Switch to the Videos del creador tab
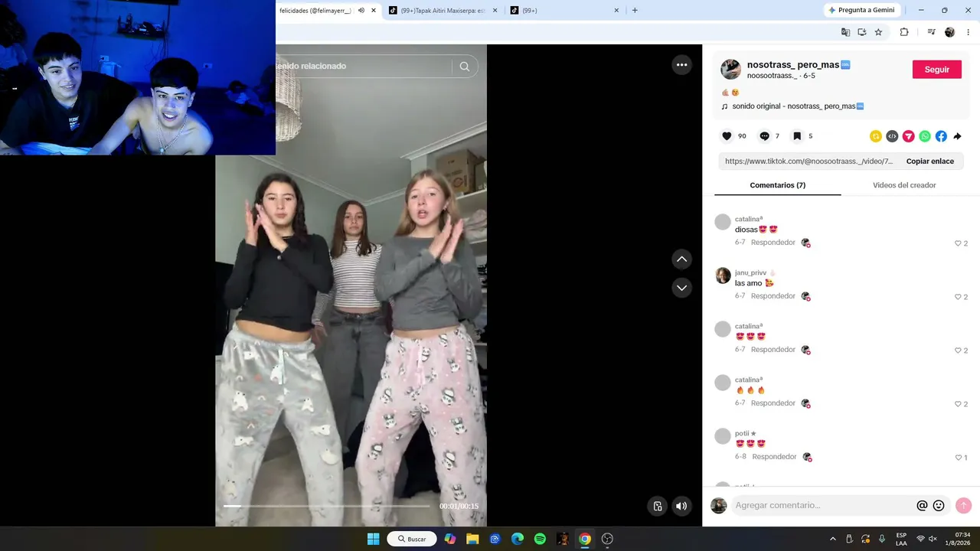This screenshot has height=551, width=980. pyautogui.click(x=904, y=185)
